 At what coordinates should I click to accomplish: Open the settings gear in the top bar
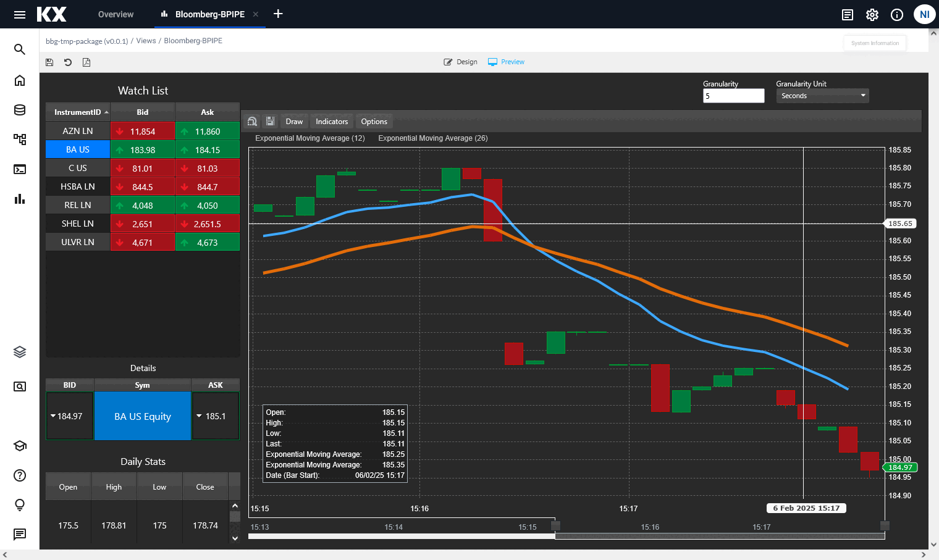pyautogui.click(x=872, y=14)
